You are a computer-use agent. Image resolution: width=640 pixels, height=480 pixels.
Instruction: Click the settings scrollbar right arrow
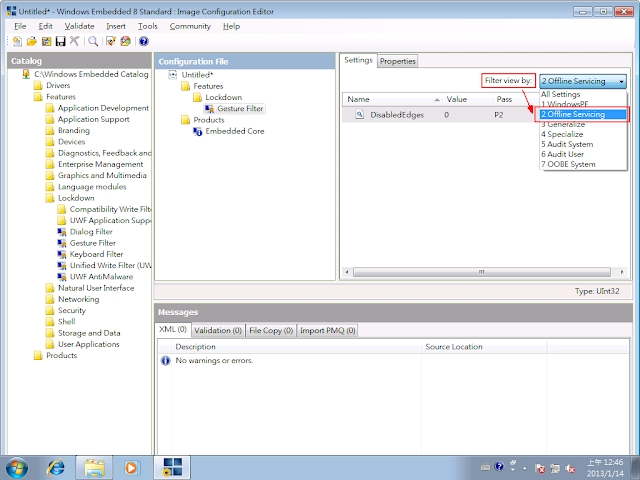[622, 272]
